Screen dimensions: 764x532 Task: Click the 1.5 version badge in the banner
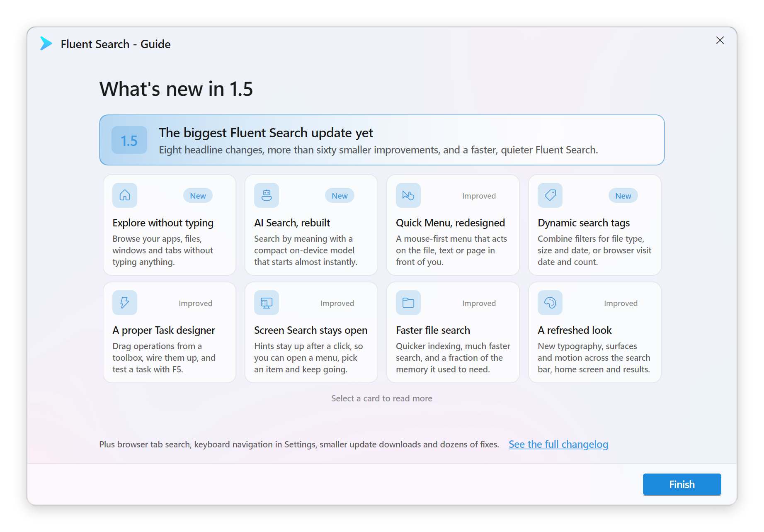[129, 140]
